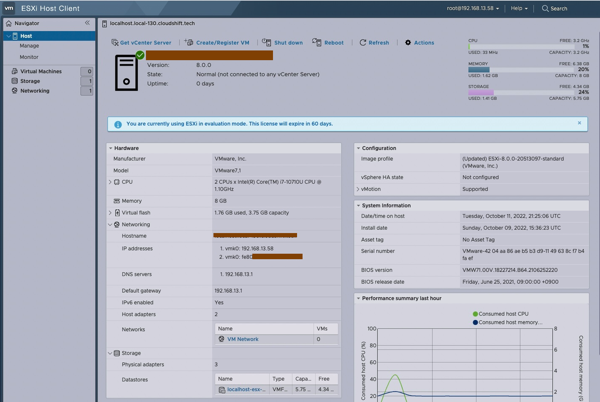Click the Memory chip icon in Hardware
This screenshot has height=402, width=600.
coord(117,201)
